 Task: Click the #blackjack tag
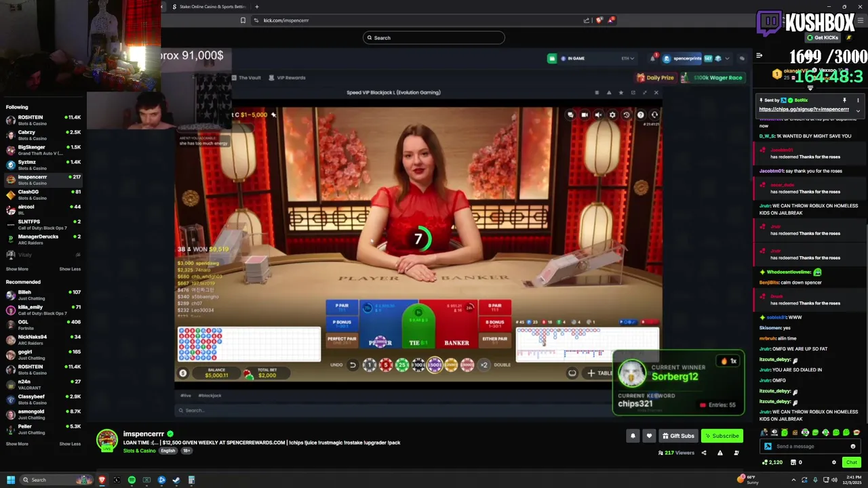[210, 395]
